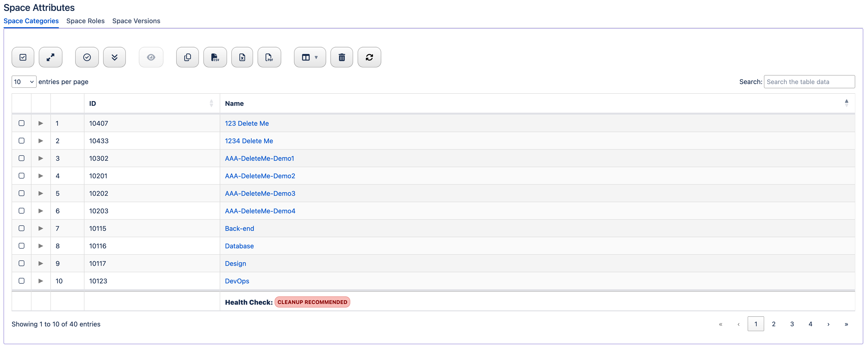This screenshot has height=348, width=868.
Task: Click the Excel export icon
Action: (x=242, y=57)
